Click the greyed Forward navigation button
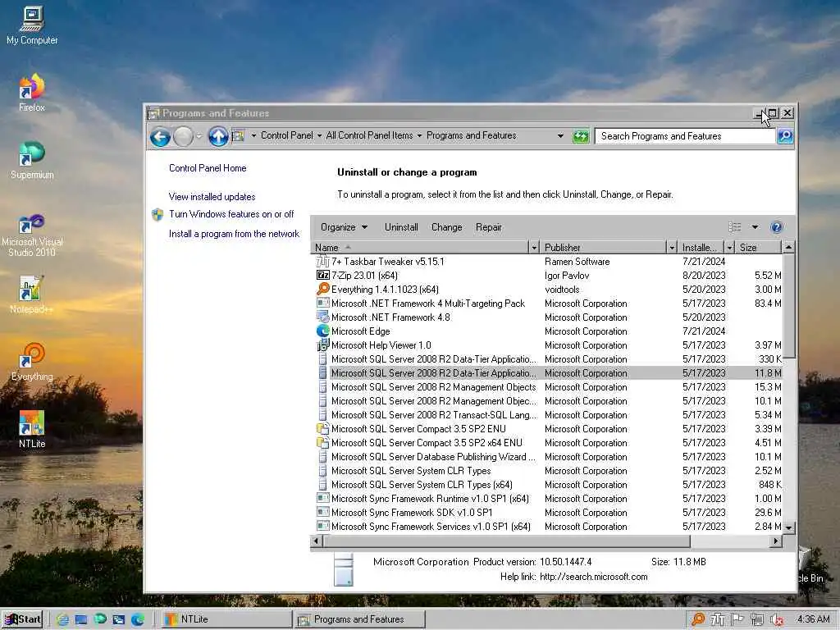Screen dimensions: 840x630 click(183, 137)
